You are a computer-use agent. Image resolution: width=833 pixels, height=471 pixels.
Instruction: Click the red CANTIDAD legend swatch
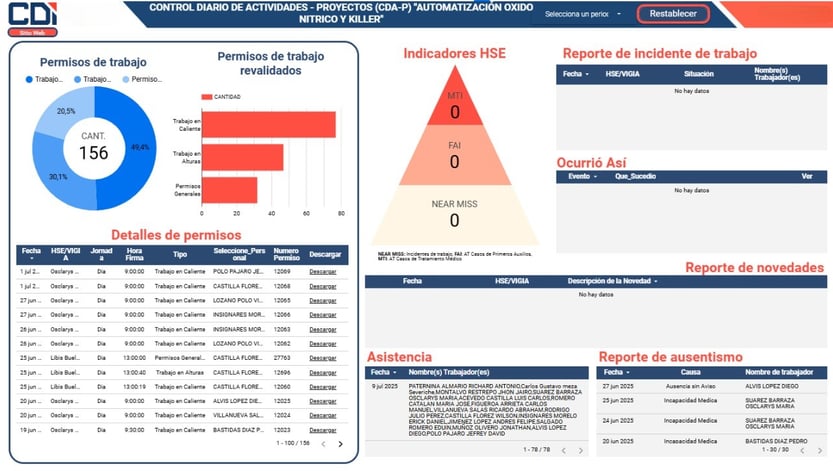pos(207,97)
